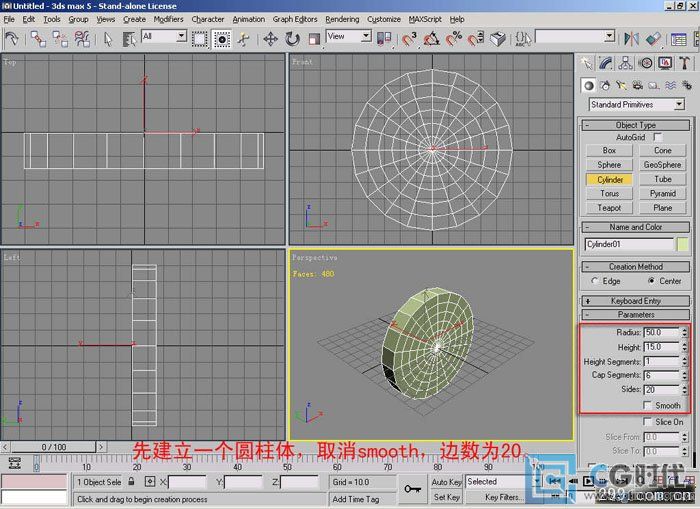Open the Rendering menu
The width and height of the screenshot is (700, 509).
tap(342, 19)
